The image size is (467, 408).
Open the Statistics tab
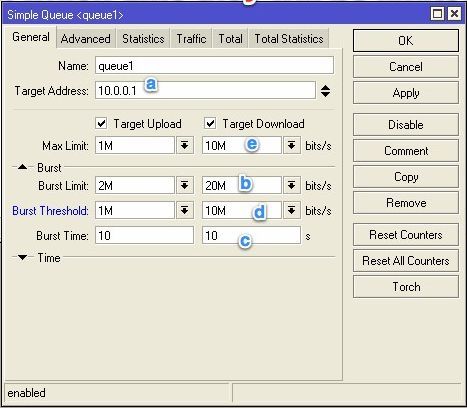(143, 39)
